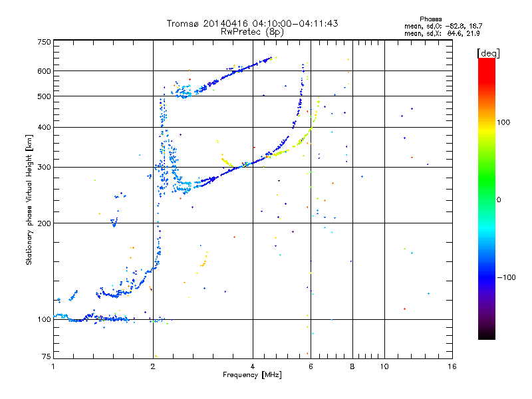This screenshot has height=399, width=532.
Task: Click the x-axis label '6'
Action: click(x=311, y=366)
